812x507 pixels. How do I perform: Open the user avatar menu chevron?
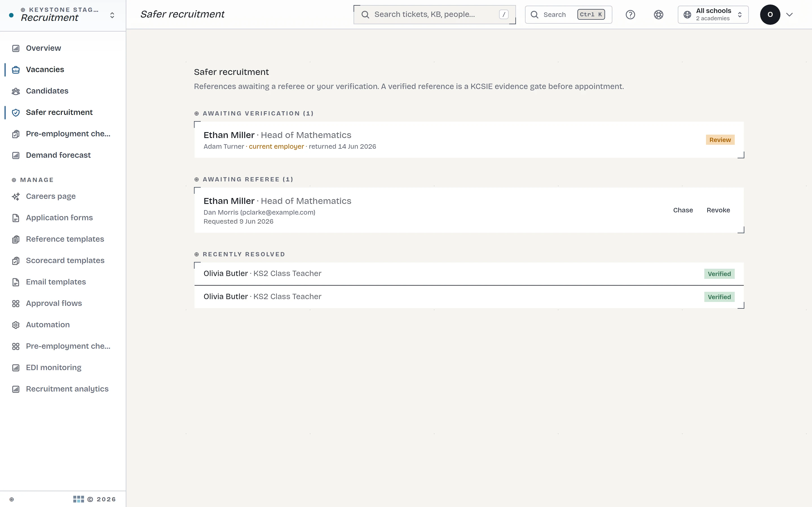[789, 15]
